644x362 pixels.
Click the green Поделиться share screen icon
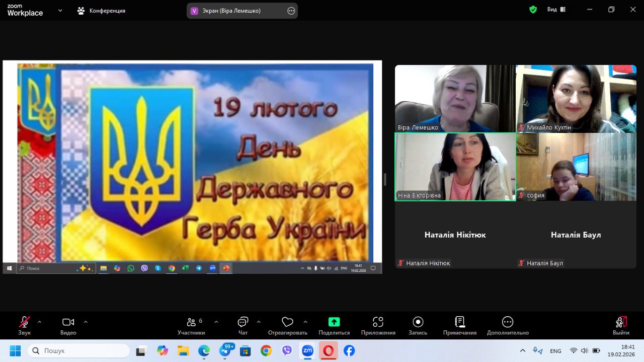[334, 322]
